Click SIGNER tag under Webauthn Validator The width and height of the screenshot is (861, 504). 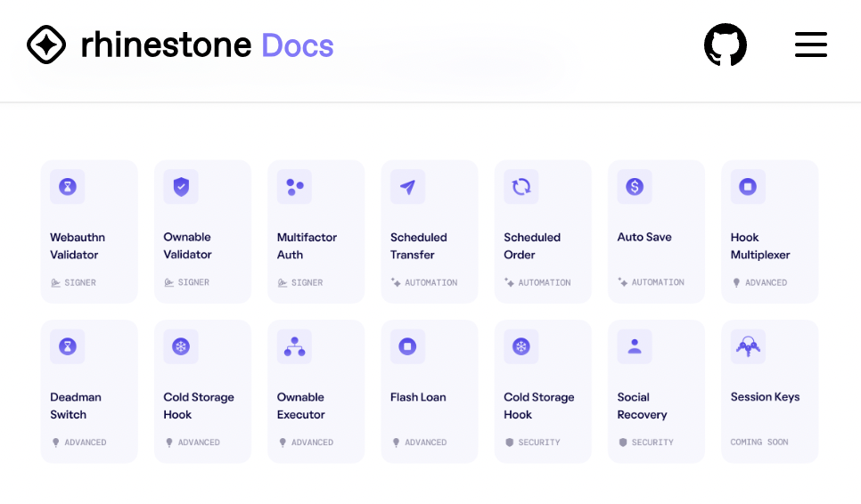[x=74, y=283]
